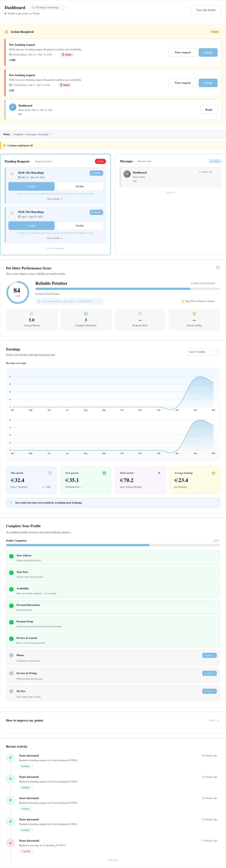Click D avatar in Messages panel
226x868 pixels.
point(127,174)
